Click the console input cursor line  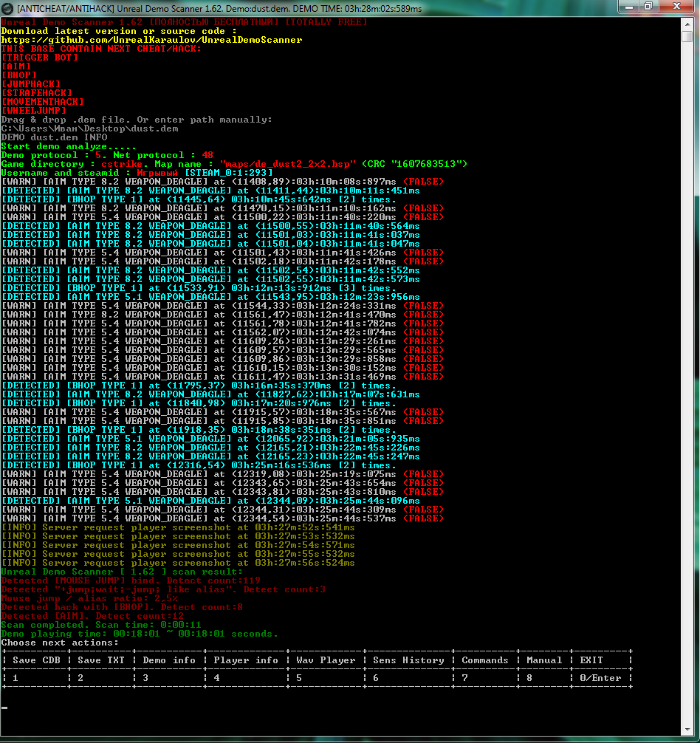[4, 708]
